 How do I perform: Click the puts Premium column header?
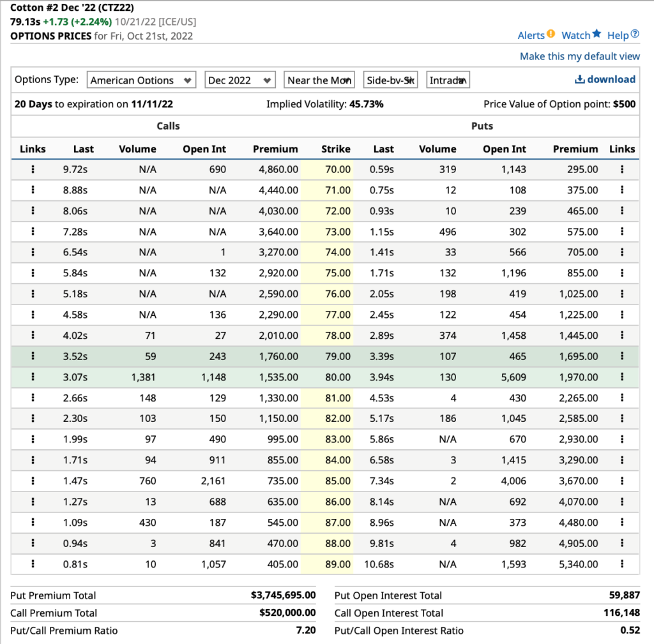(x=575, y=149)
